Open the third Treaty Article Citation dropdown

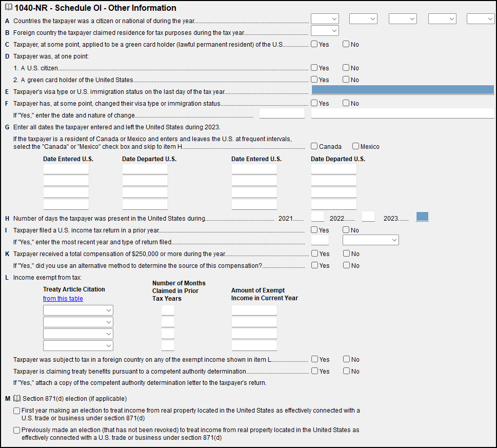[x=78, y=334]
